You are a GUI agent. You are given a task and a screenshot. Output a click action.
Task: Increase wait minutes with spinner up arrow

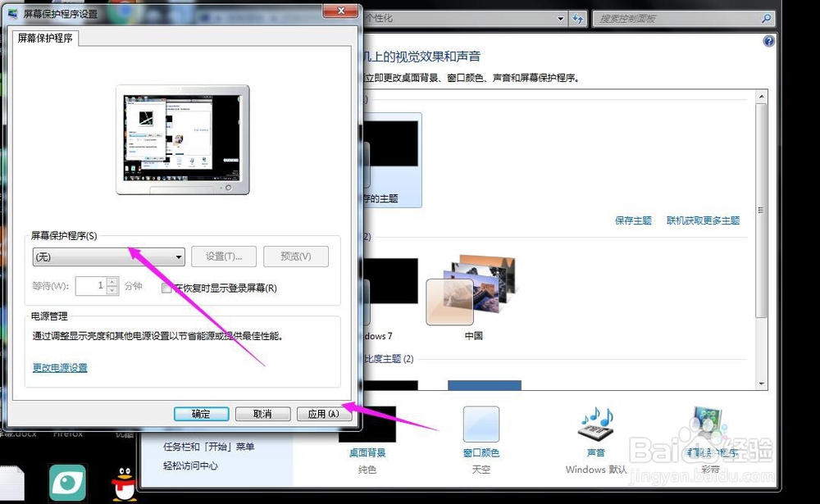(112, 281)
